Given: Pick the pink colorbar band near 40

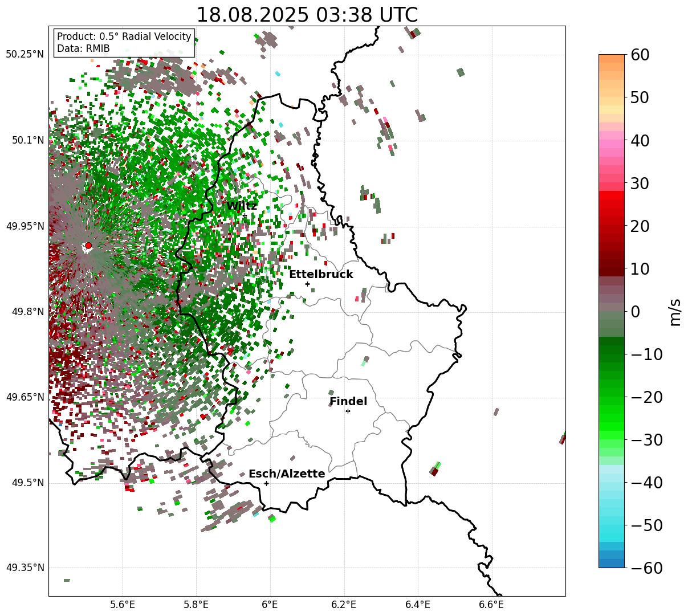Looking at the screenshot, I should pos(612,144).
